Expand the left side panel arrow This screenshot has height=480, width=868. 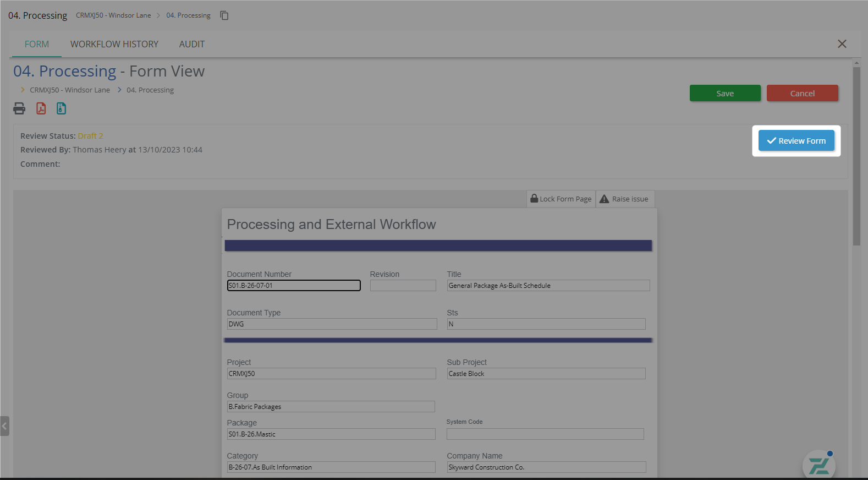point(4,426)
